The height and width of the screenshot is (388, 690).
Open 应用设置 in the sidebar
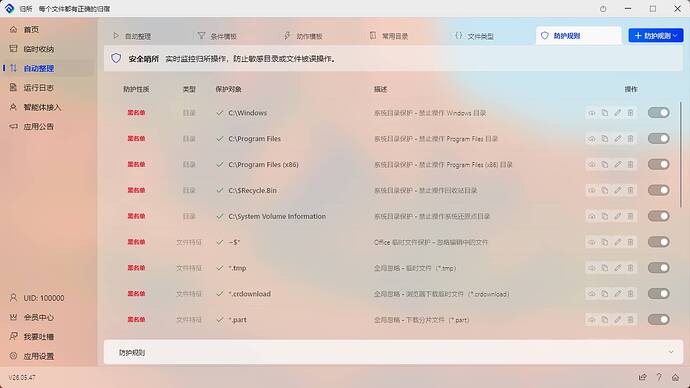48,356
